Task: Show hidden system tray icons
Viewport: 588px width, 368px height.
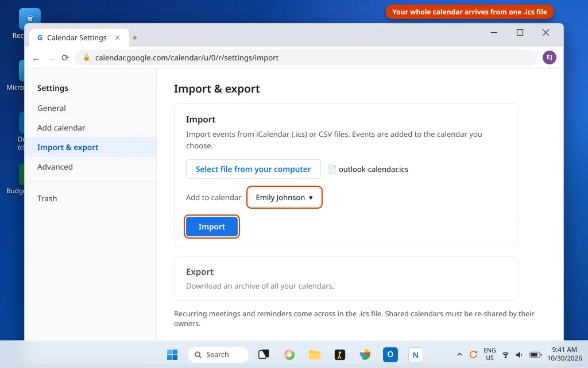Action: coord(459,354)
